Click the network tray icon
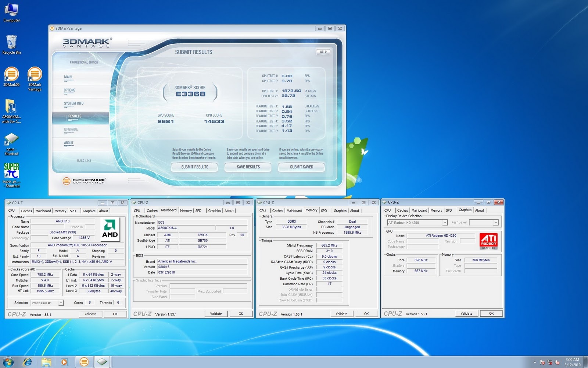The height and width of the screenshot is (368, 588). click(550, 362)
